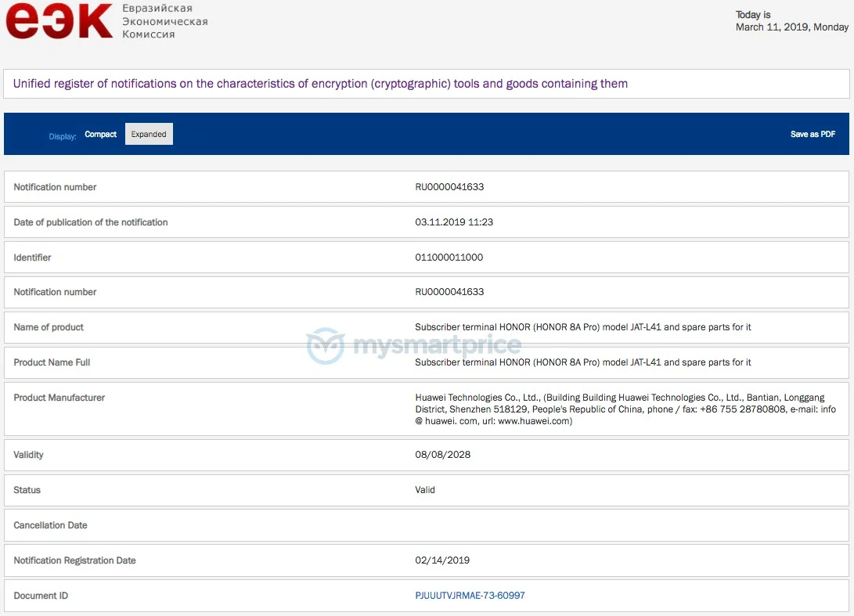This screenshot has width=854, height=616.
Task: Click today's date March 11, 2019
Action: 791,27
